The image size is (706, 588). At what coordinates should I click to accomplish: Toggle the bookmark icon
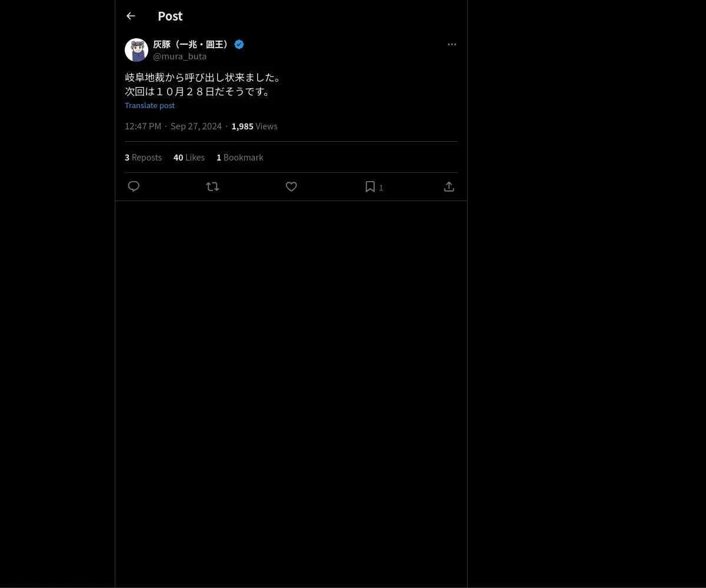pos(370,186)
